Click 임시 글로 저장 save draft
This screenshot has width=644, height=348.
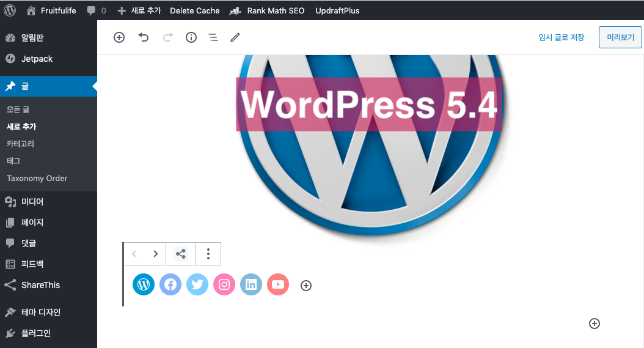(561, 37)
